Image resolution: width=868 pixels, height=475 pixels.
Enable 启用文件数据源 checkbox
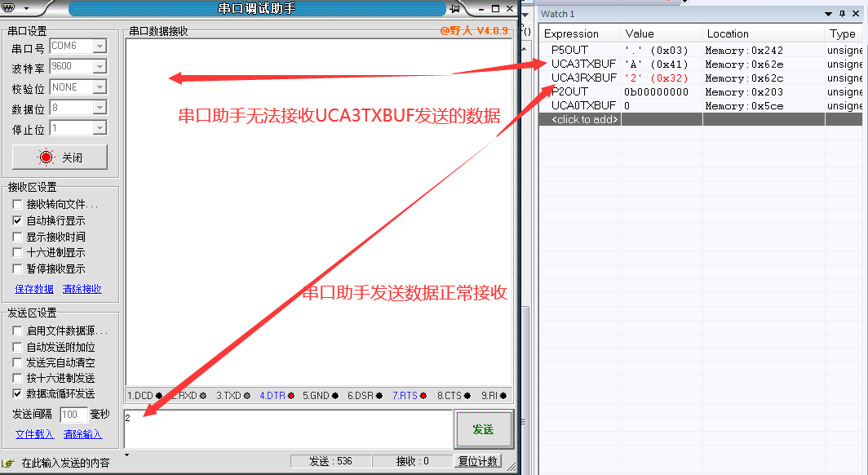pos(17,331)
